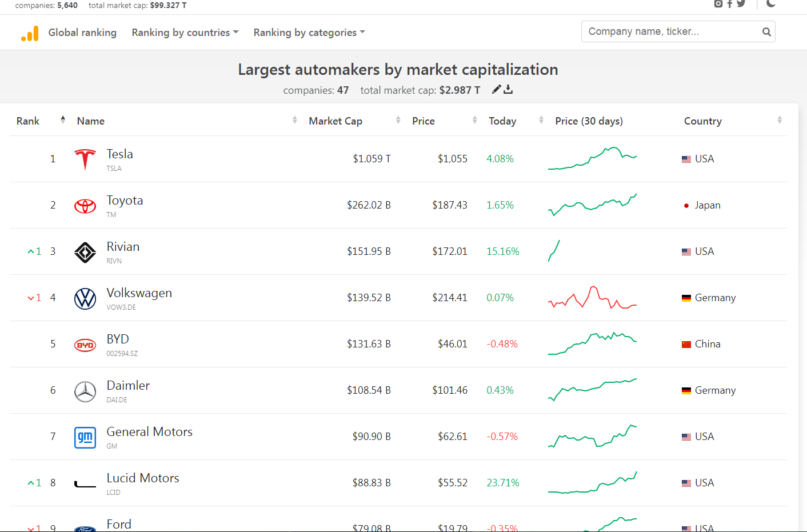This screenshot has width=807, height=532.
Task: Click Tesla market cap $1.059 T
Action: [371, 159]
